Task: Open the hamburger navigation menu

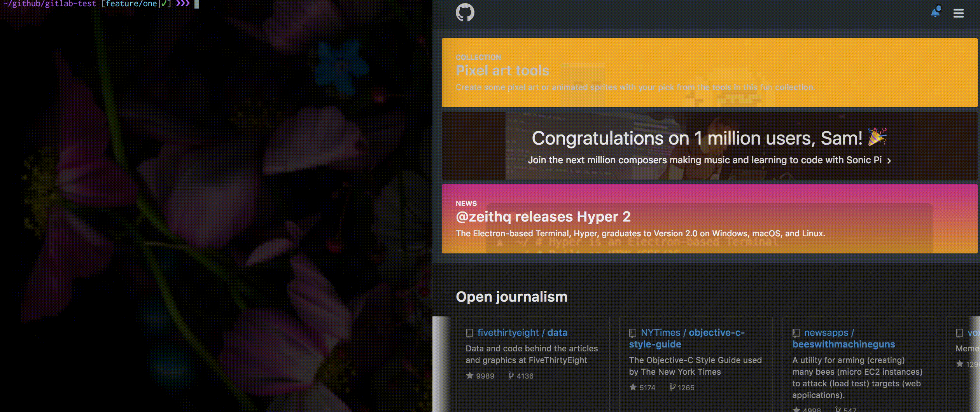Action: [x=959, y=13]
